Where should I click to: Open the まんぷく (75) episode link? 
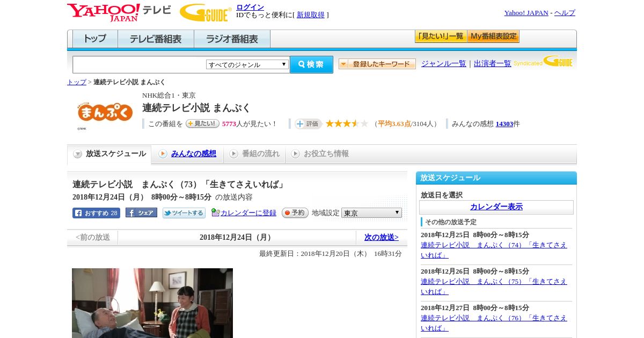click(x=494, y=286)
